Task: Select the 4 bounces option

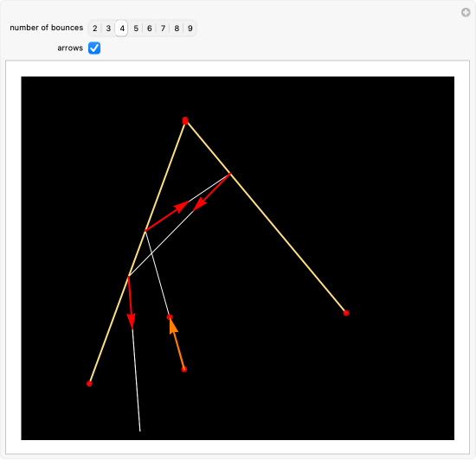Action: click(x=121, y=29)
